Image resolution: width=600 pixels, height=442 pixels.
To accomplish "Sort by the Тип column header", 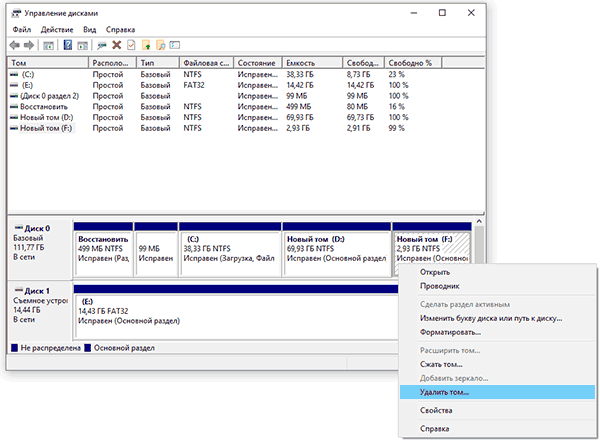I will 158,63.
